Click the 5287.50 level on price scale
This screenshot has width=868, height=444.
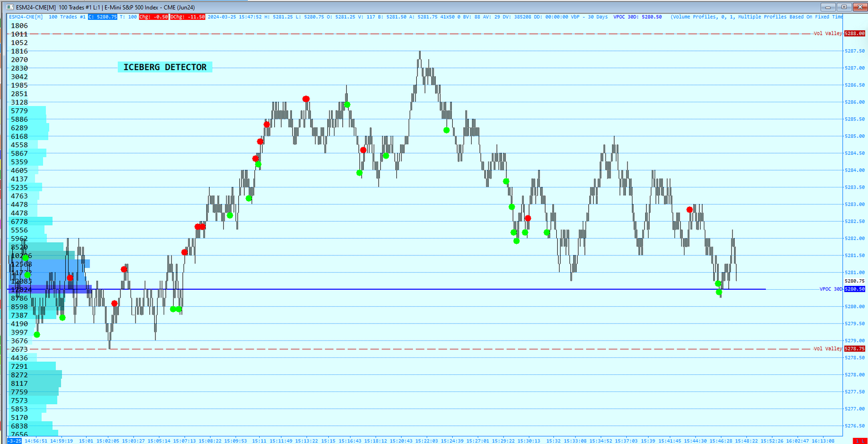pos(854,51)
